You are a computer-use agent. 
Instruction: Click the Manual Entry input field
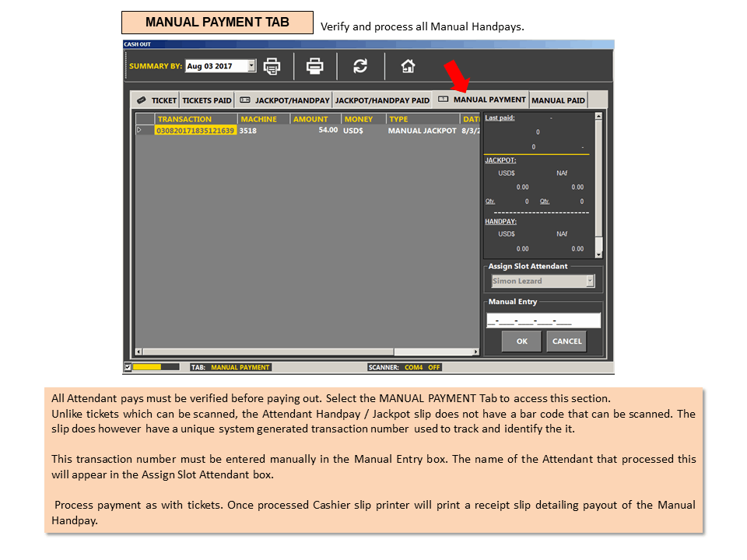tap(543, 320)
